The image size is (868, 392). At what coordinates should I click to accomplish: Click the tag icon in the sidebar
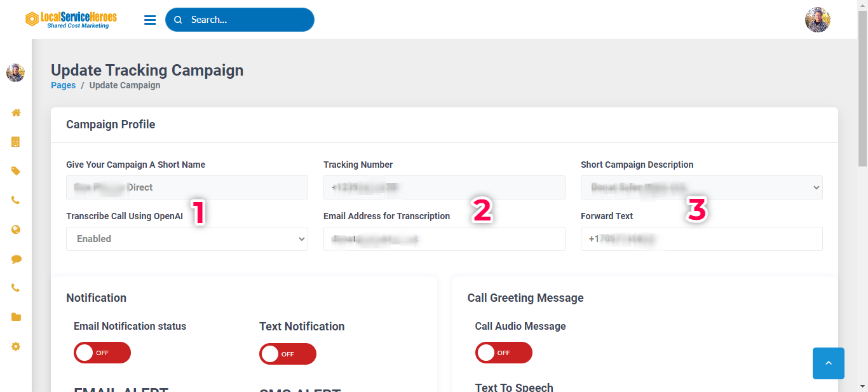[16, 171]
